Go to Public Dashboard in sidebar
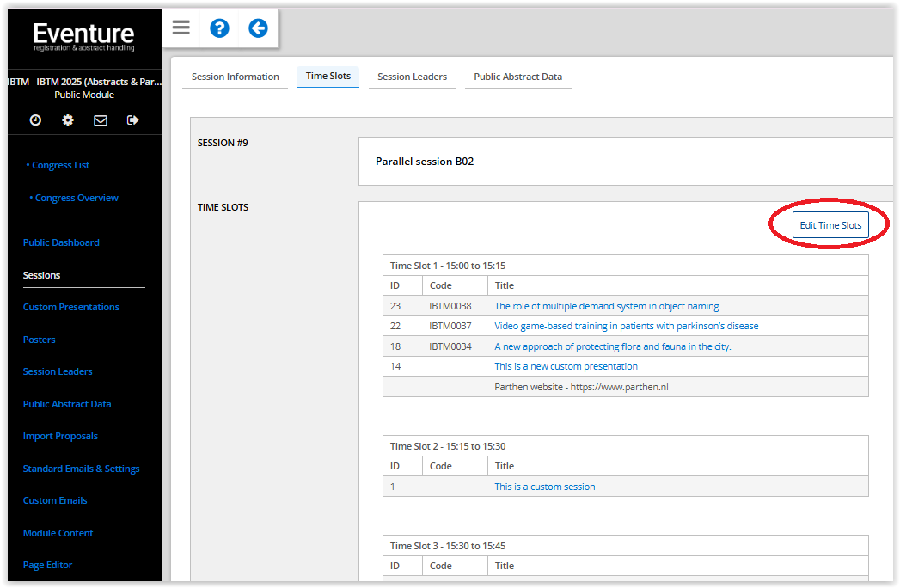The height and width of the screenshot is (588, 900). [x=61, y=242]
